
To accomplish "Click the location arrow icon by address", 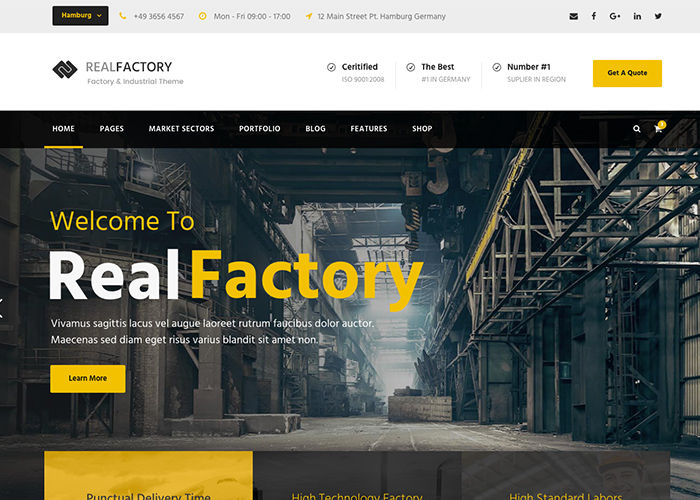I will tap(308, 16).
